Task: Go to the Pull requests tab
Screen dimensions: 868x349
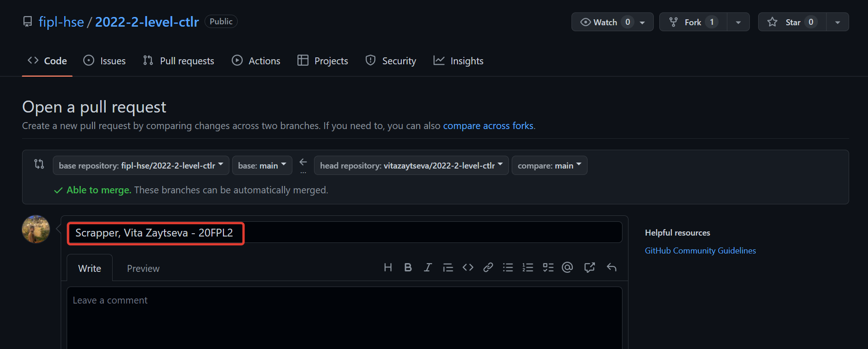Action: [178, 61]
